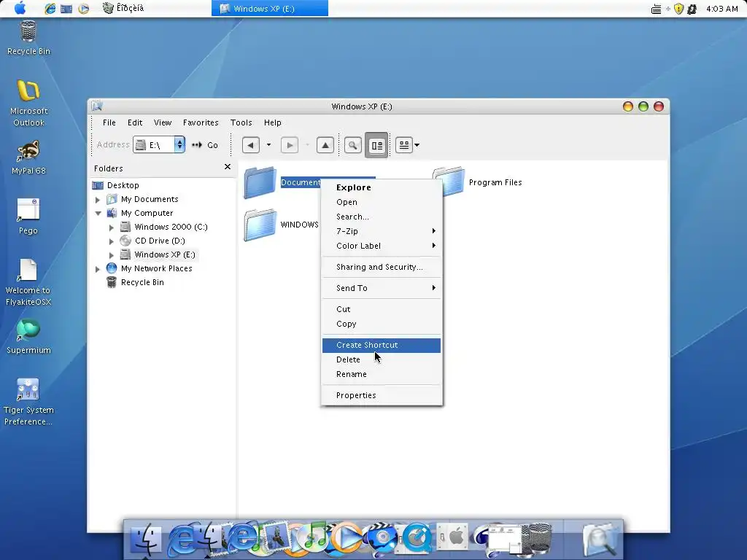Viewport: 747px width, 560px height.
Task: Click the keyboard icon in the system tray
Action: (x=656, y=9)
